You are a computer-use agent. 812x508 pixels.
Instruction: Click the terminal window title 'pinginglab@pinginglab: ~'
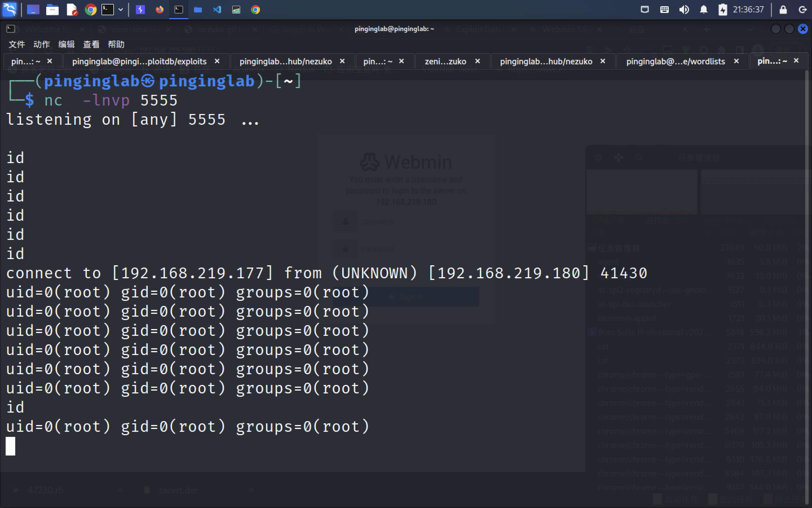[394, 29]
